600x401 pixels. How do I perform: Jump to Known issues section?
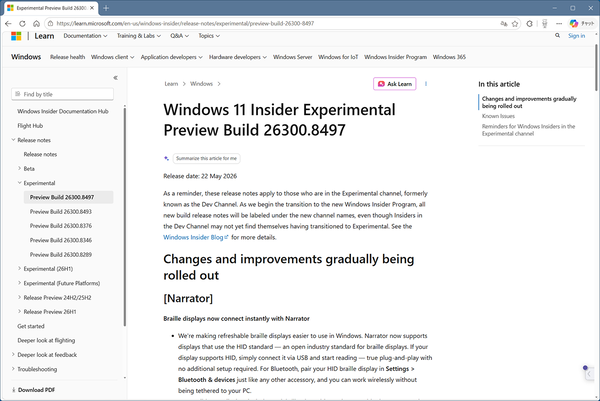(x=498, y=116)
